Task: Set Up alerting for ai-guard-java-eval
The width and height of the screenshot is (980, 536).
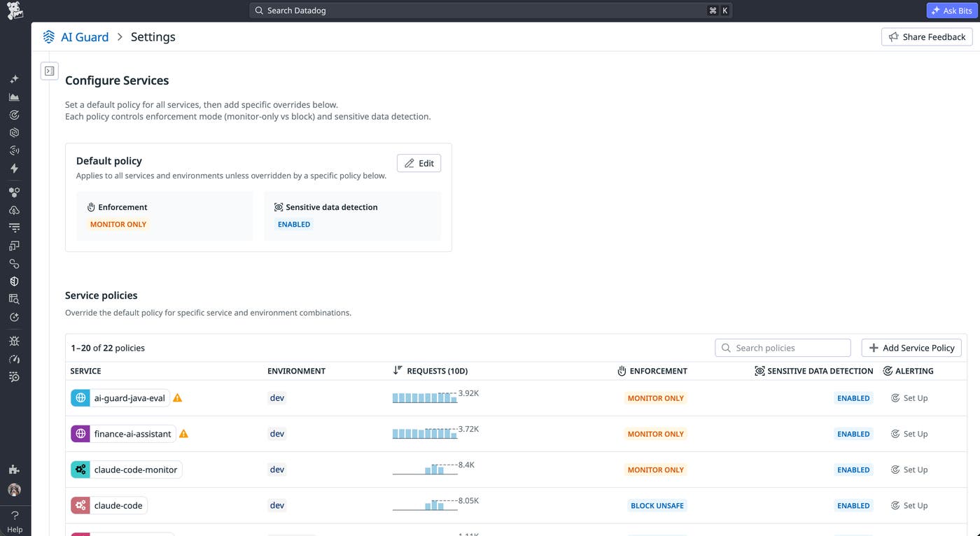Action: [x=909, y=398]
